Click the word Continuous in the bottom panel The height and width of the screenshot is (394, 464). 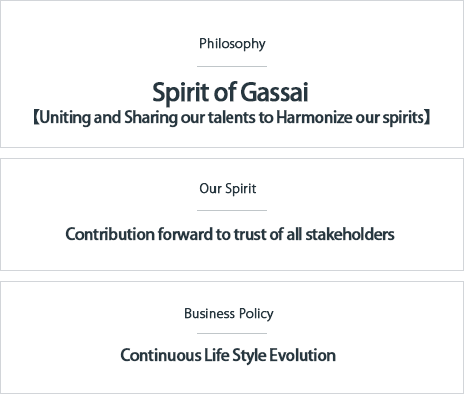pyautogui.click(x=161, y=355)
